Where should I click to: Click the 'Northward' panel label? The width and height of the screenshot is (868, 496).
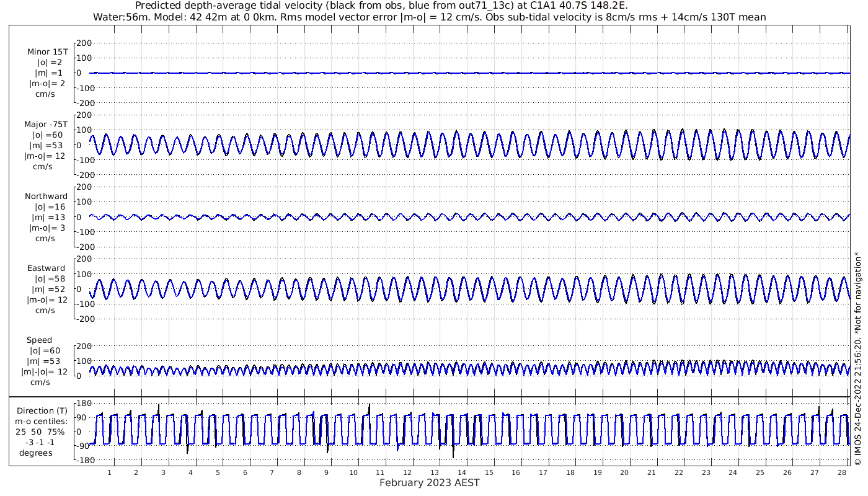[x=46, y=196]
